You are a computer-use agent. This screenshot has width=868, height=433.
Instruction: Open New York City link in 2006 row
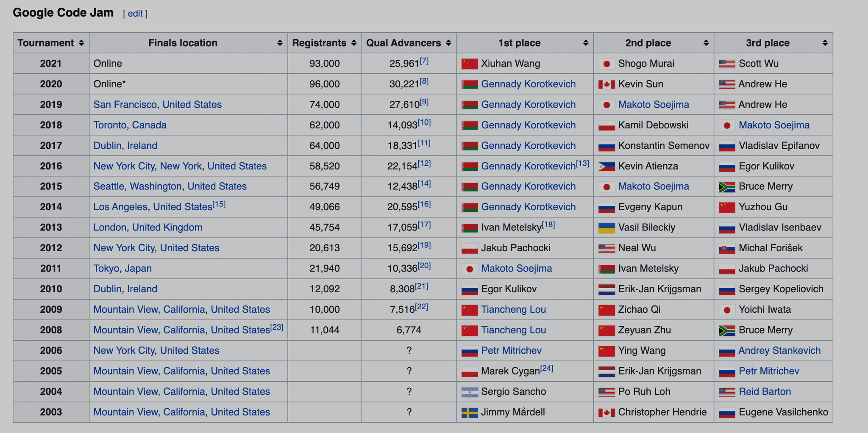tap(124, 351)
